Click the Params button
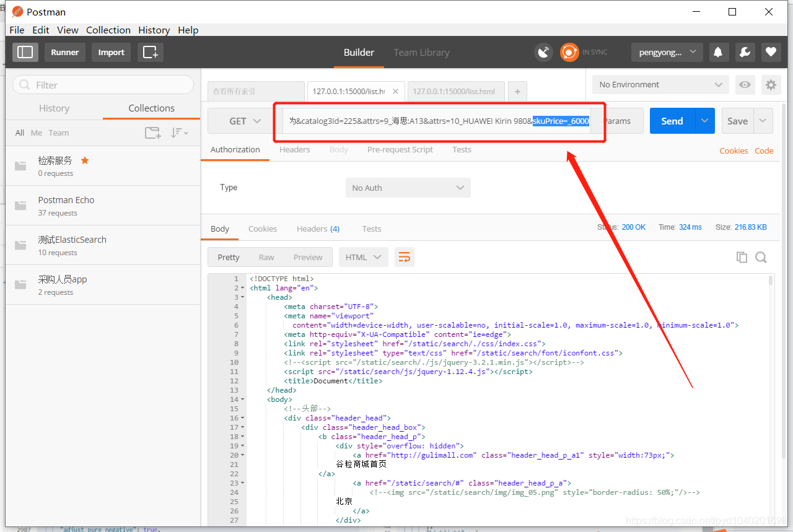Image resolution: width=793 pixels, height=532 pixels. 617,121
